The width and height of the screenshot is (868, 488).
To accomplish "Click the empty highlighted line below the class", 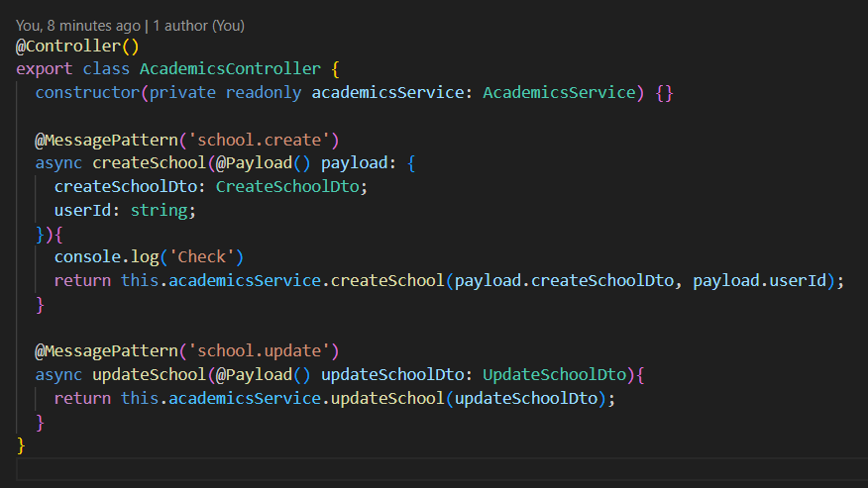I will (x=442, y=469).
